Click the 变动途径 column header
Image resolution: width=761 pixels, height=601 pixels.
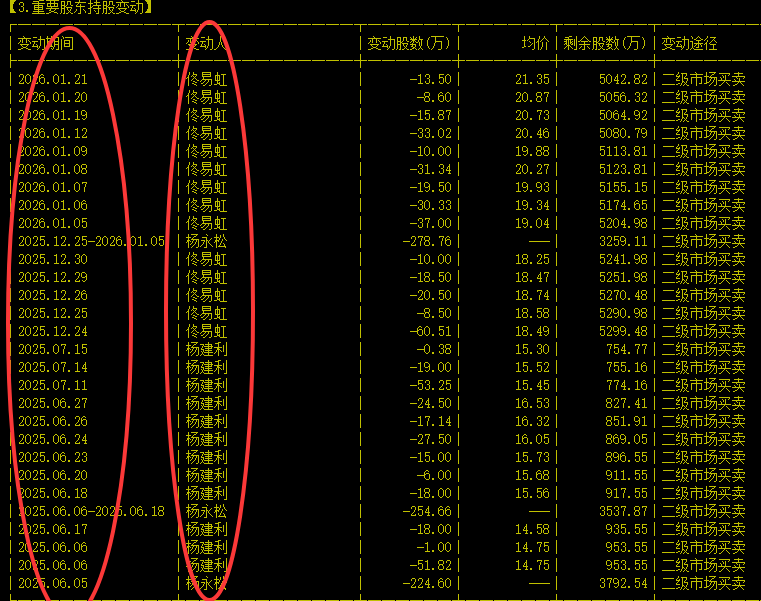pyautogui.click(x=689, y=44)
